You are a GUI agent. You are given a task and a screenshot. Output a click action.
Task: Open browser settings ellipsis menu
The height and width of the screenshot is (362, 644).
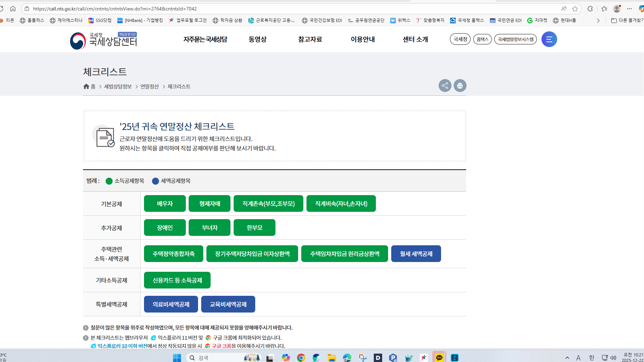(x=629, y=9)
